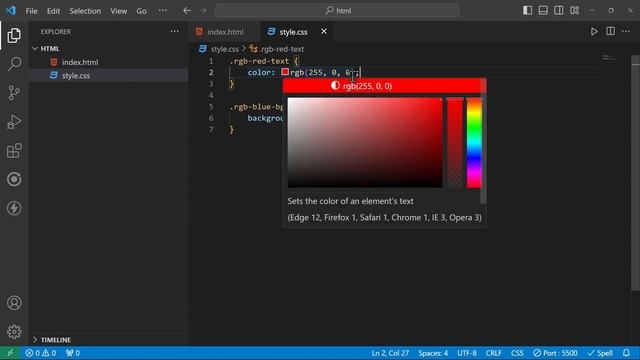Open the Customize Layout icon
Screen dimensions: 640x360
point(575,10)
